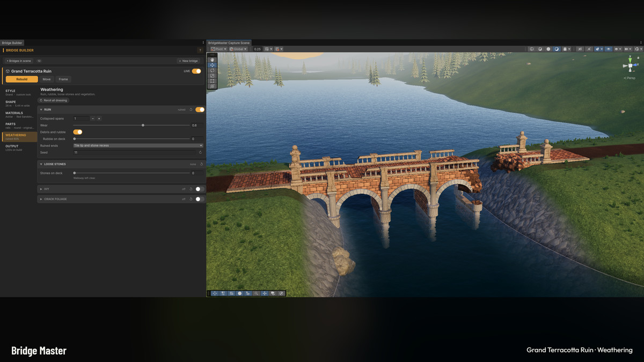Decrease Collapsed spans with minus button
This screenshot has height=362, width=644.
click(x=93, y=119)
